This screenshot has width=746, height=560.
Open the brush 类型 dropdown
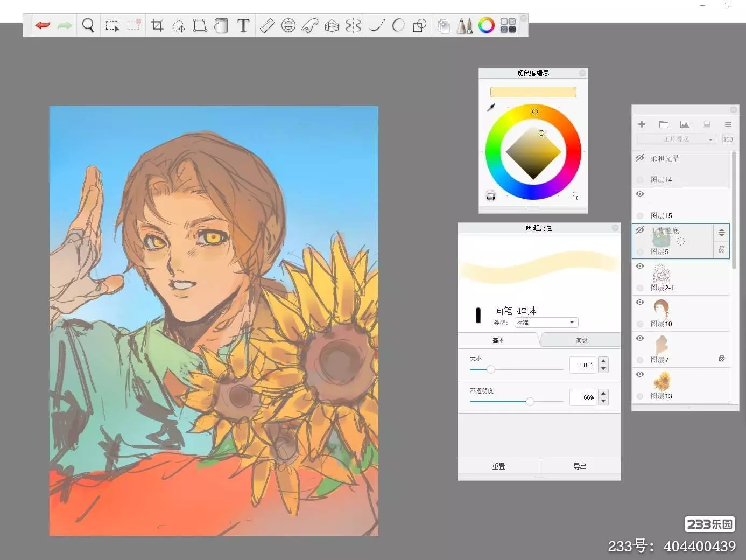546,323
